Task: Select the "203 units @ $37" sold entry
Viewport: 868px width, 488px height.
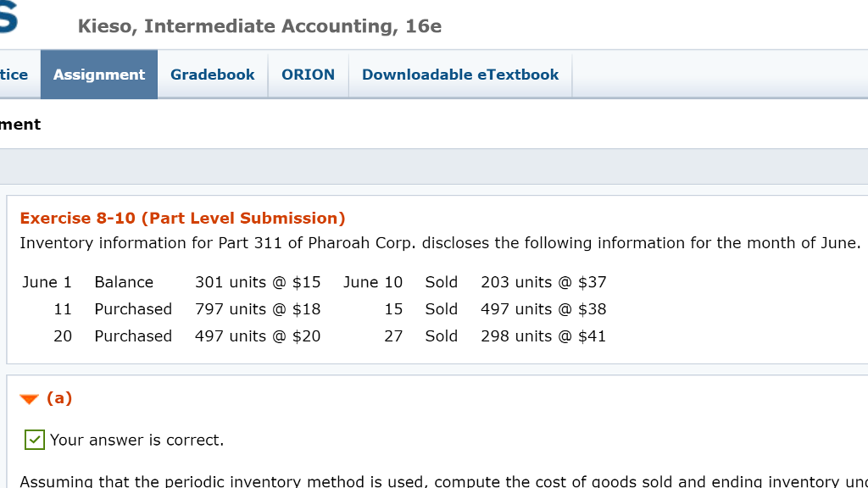Action: coord(542,282)
